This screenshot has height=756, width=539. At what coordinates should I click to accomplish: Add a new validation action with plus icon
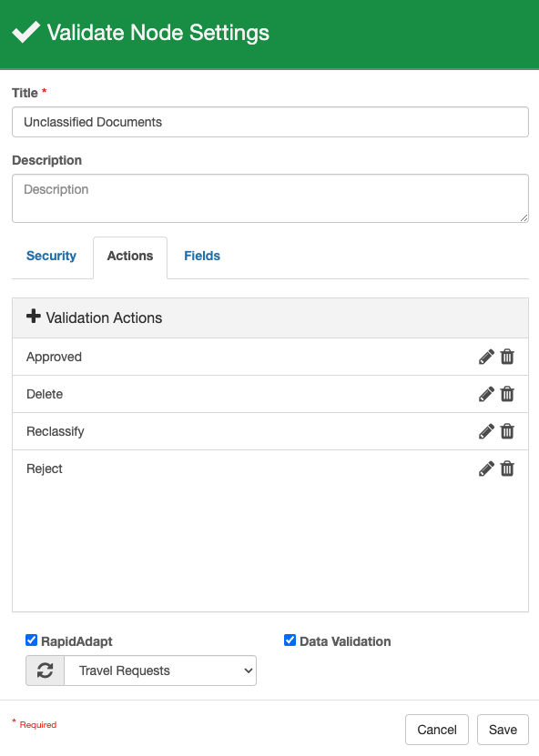34,317
